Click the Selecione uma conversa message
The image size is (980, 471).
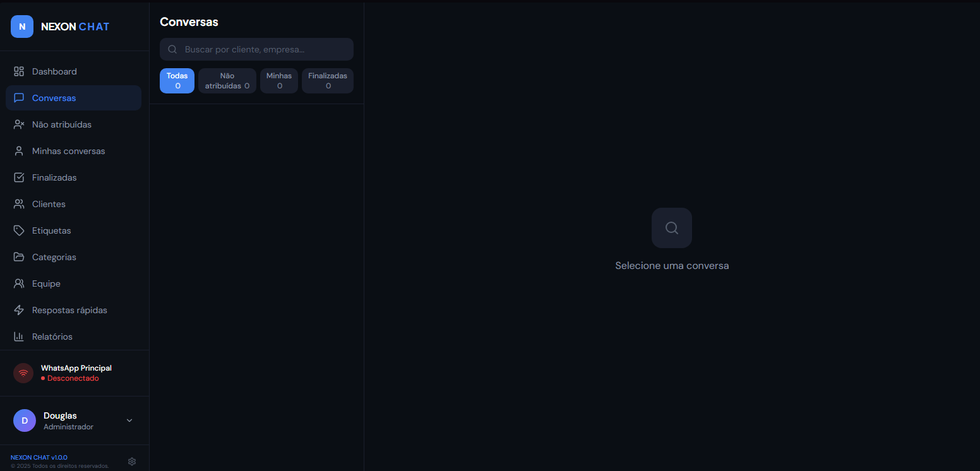tap(672, 266)
